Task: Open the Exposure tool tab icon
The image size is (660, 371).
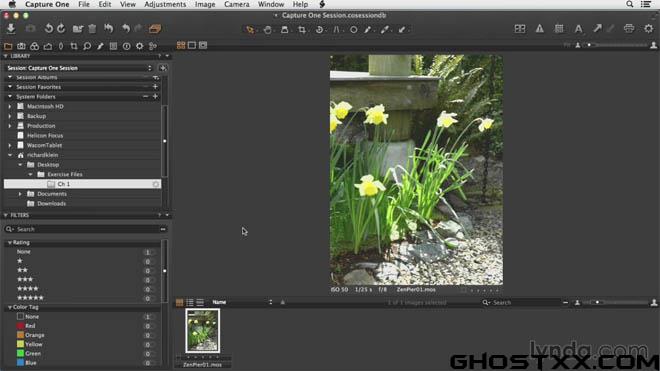Action: coord(48,46)
